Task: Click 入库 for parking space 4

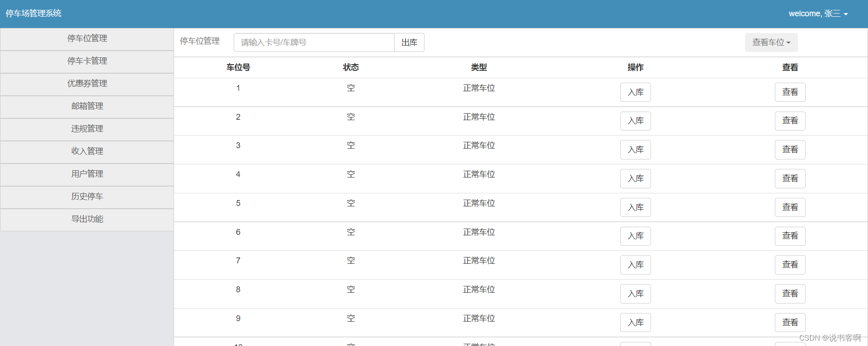Action: 636,178
